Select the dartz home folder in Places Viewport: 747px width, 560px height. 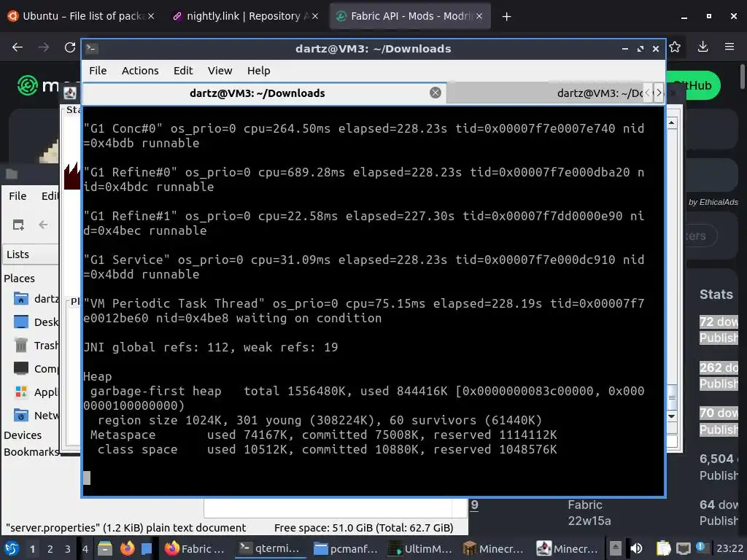click(x=36, y=298)
